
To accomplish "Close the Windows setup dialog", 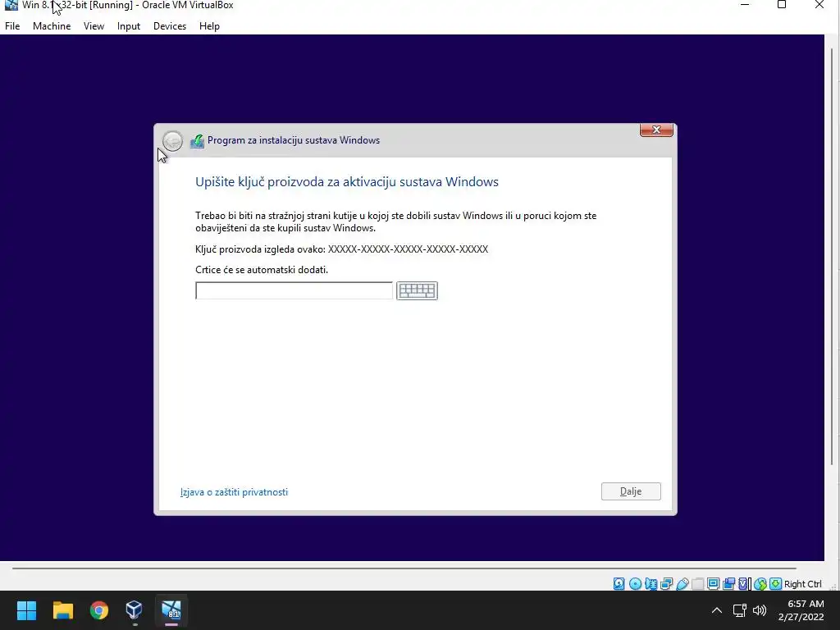I will tap(656, 130).
